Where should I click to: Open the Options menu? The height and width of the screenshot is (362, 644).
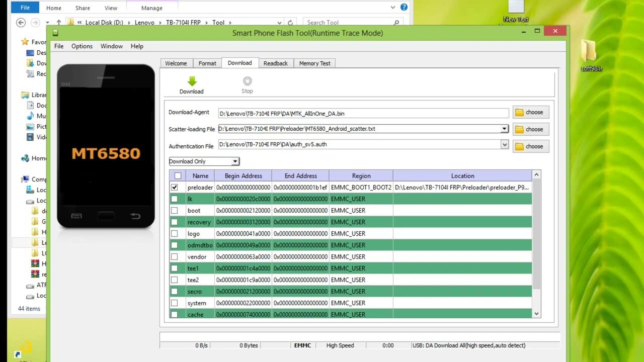[x=82, y=46]
